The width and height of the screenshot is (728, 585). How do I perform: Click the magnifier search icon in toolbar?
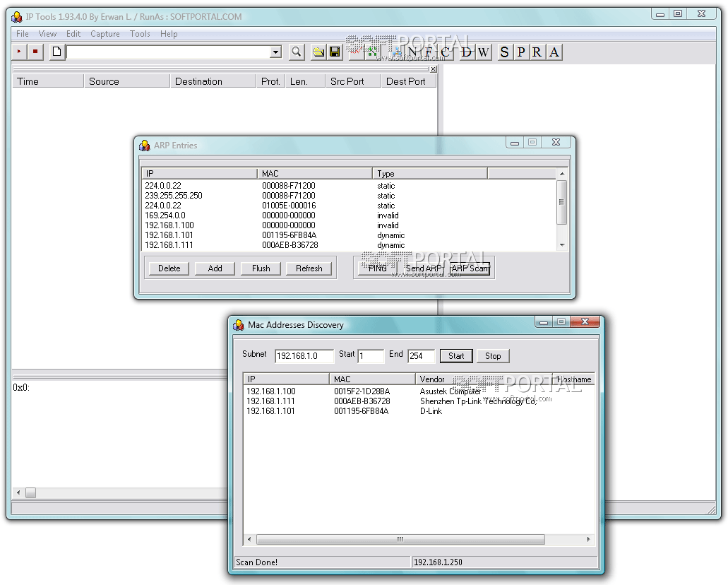297,52
